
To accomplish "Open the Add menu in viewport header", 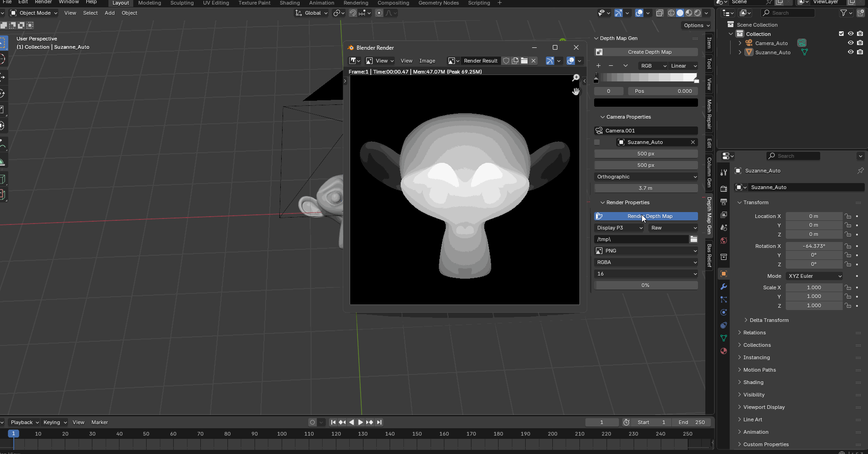I will [x=109, y=13].
